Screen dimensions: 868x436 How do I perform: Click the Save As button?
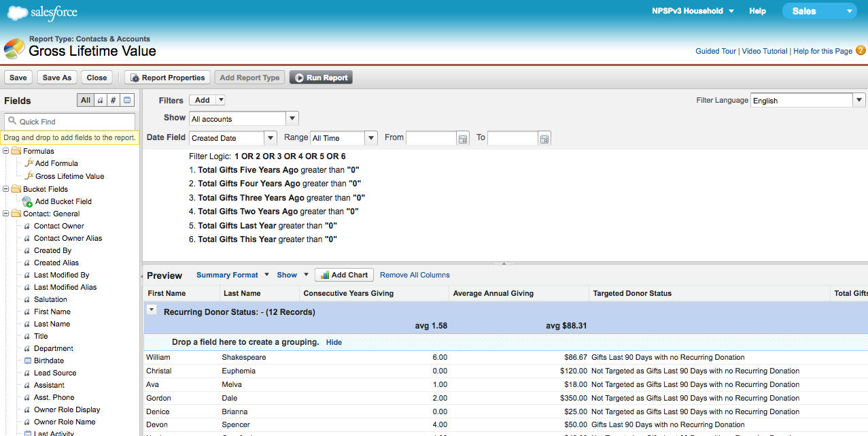coord(57,78)
